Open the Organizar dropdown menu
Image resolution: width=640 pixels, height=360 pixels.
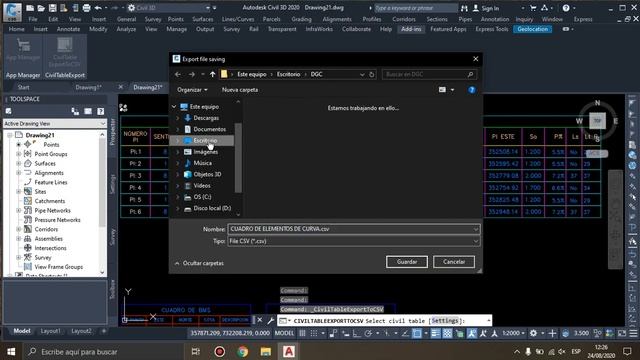coord(192,90)
